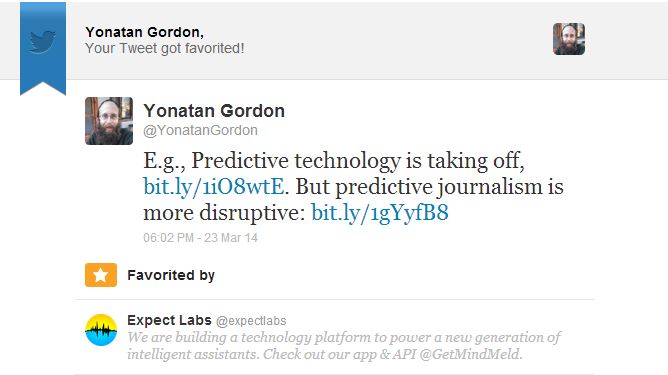This screenshot has width=668, height=375.
Task: Click the "predictive journalism is more disruptive" tweet text
Action: pos(353,199)
